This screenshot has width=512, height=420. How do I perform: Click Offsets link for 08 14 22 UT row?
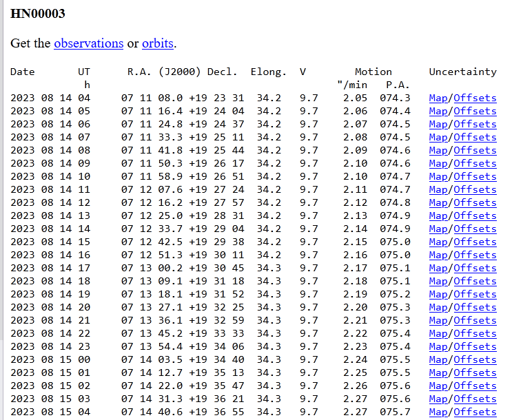point(475,333)
